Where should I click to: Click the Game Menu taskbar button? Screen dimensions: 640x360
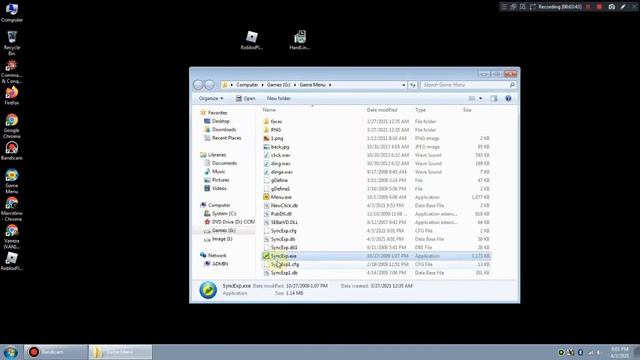pyautogui.click(x=120, y=352)
